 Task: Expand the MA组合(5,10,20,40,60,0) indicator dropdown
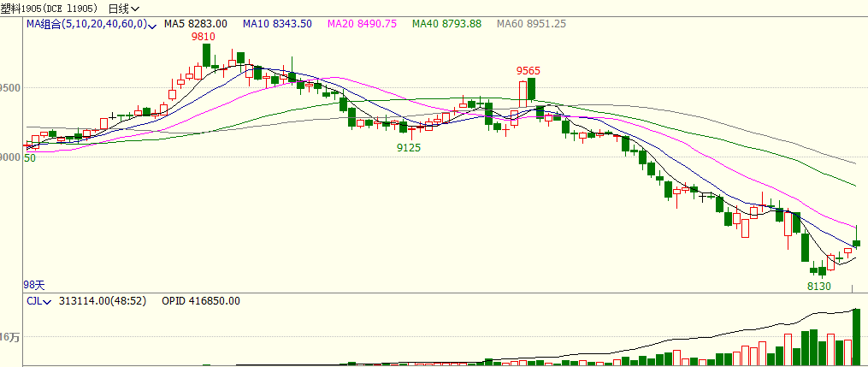tap(92, 24)
